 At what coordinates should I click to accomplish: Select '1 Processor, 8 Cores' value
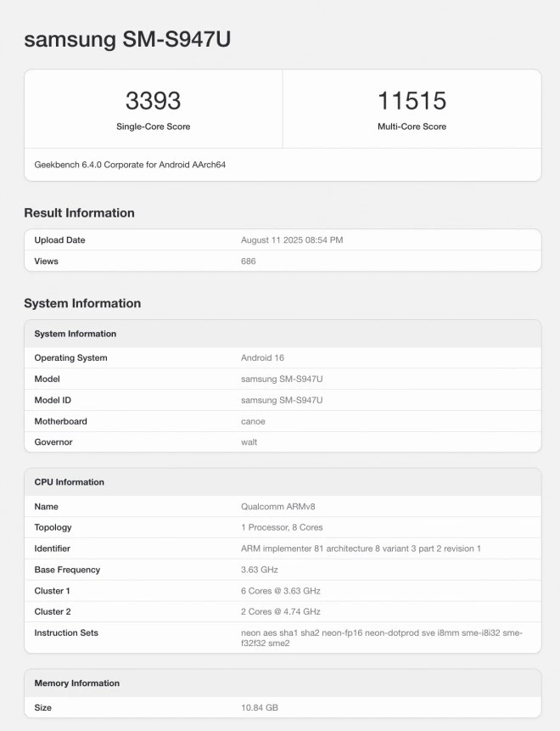point(282,527)
